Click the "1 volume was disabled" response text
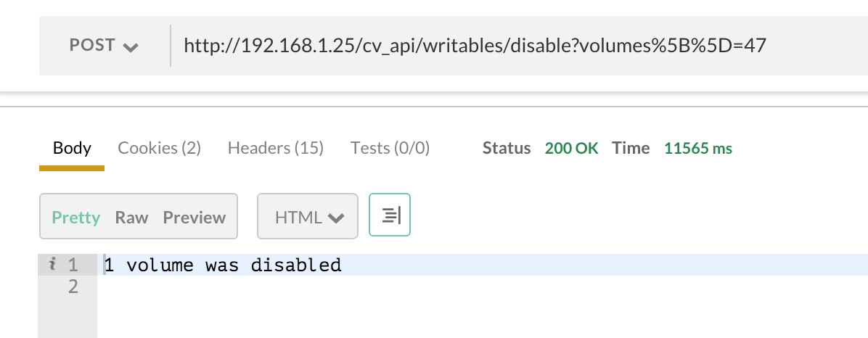The image size is (868, 338). (223, 265)
